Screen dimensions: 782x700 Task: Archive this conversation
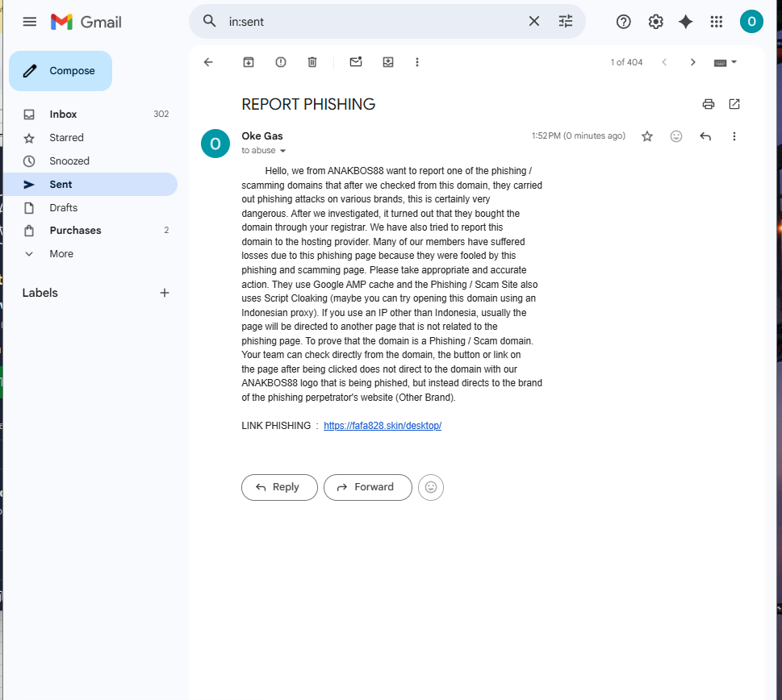coord(249,62)
